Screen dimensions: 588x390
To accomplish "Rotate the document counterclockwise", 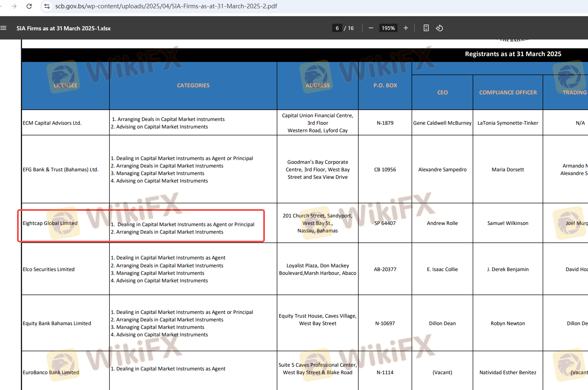I will (x=439, y=28).
